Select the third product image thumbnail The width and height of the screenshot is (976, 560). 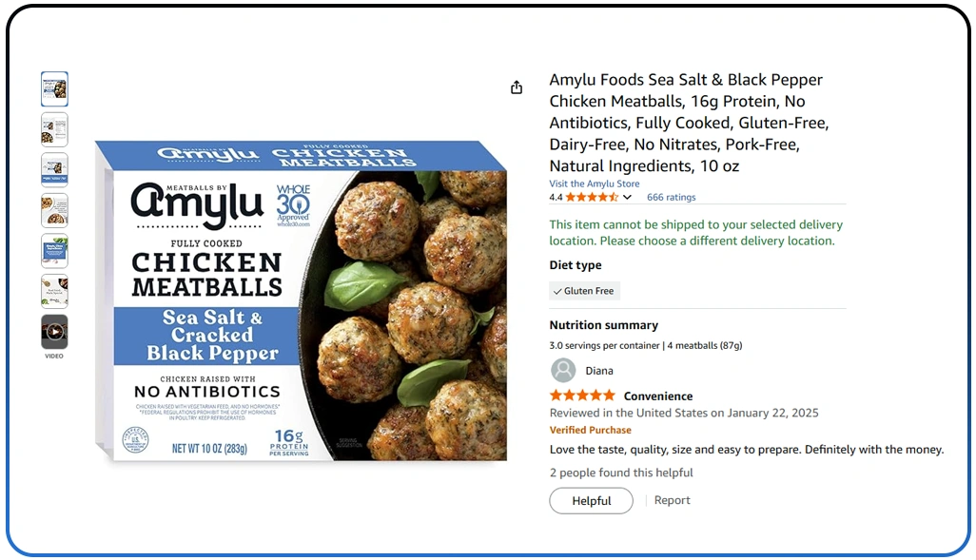click(54, 169)
